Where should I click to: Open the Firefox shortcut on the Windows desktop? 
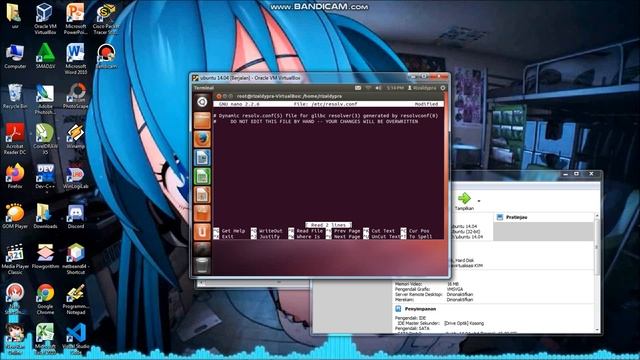[x=15, y=176]
